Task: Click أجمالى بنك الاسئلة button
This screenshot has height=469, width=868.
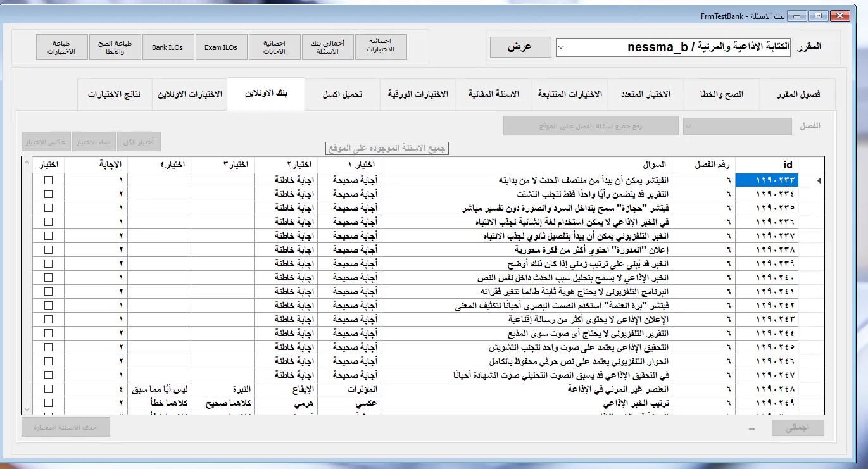Action: [328, 47]
